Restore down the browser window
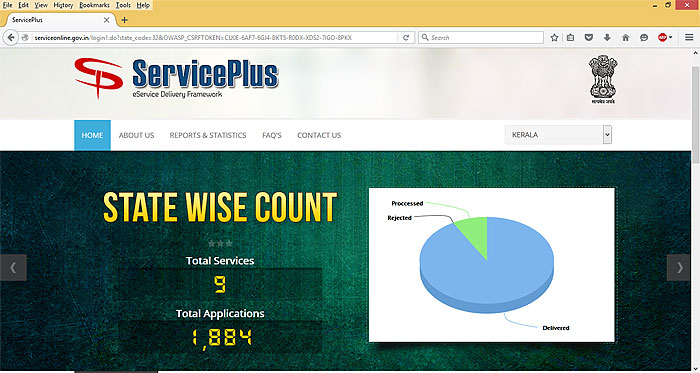This screenshot has width=700, height=373. (x=668, y=5)
